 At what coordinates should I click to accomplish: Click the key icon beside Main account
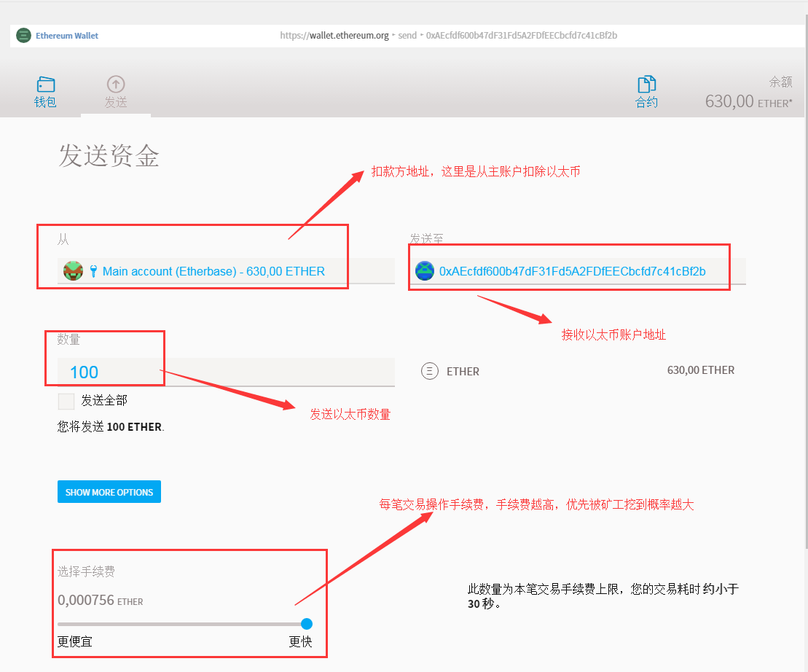[x=93, y=271]
